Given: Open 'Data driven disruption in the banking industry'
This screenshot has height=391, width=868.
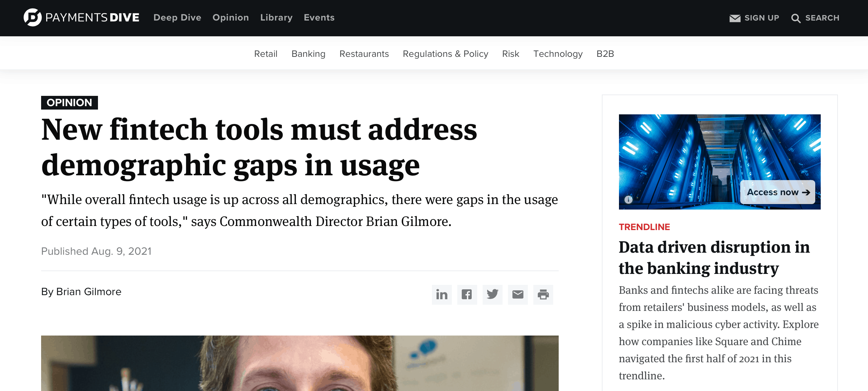Looking at the screenshot, I should pos(714,257).
